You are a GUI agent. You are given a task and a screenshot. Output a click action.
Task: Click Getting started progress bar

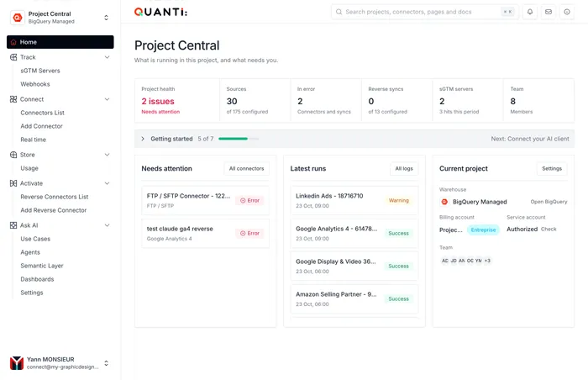coord(239,139)
